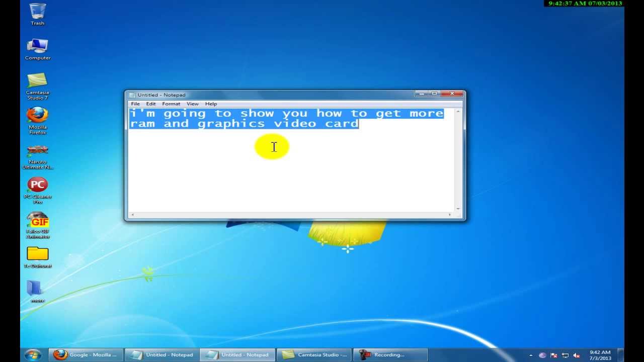Open the Format menu in Notepad
Viewport: 644px width, 362px height.
pos(171,104)
